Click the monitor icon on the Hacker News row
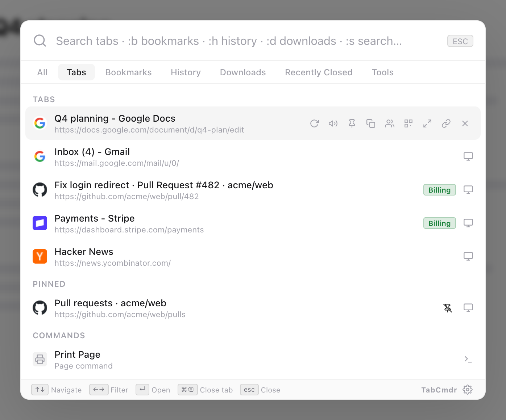 click(x=468, y=256)
